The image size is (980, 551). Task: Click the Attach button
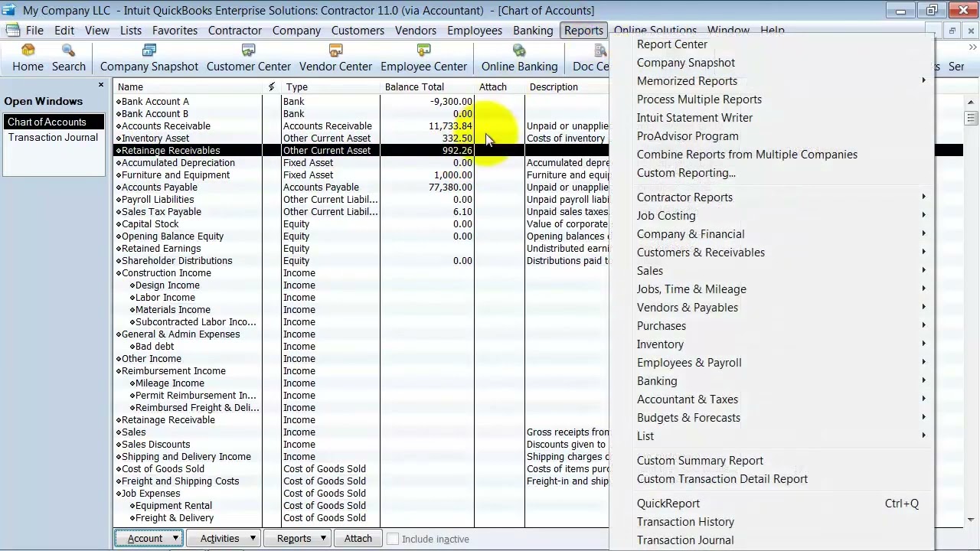pos(358,539)
